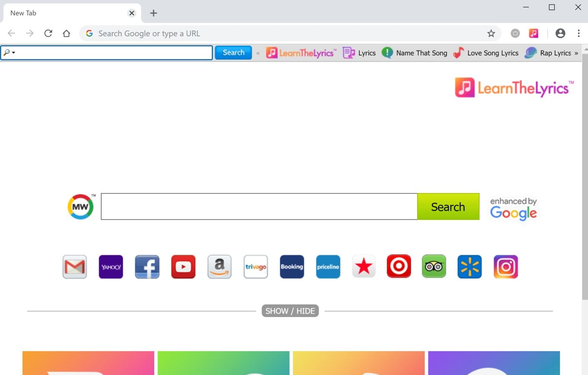
Task: Focus the main web search box
Action: click(x=259, y=206)
